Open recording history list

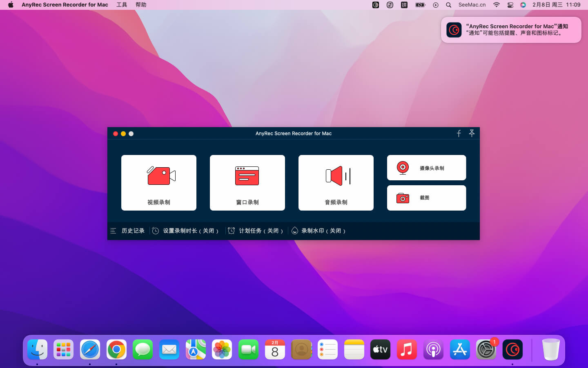pos(128,231)
